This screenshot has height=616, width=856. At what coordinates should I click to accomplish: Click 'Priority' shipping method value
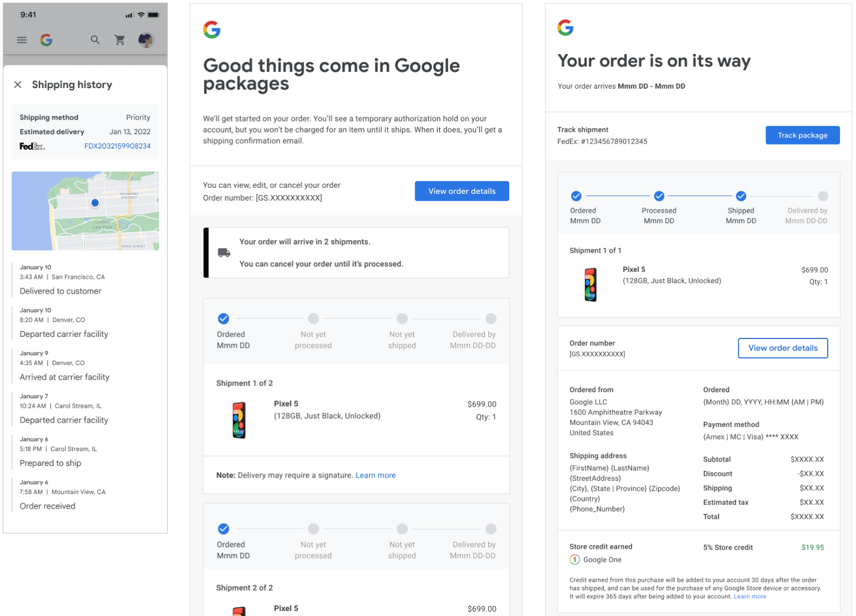point(138,117)
